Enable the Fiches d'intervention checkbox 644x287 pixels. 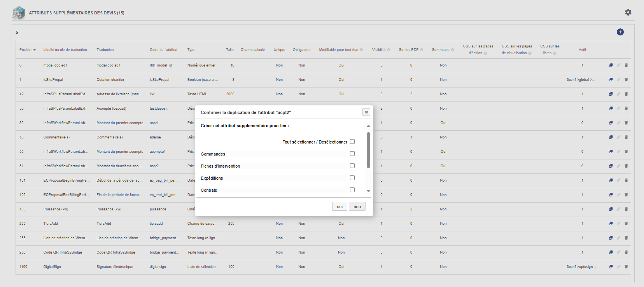coord(352,166)
